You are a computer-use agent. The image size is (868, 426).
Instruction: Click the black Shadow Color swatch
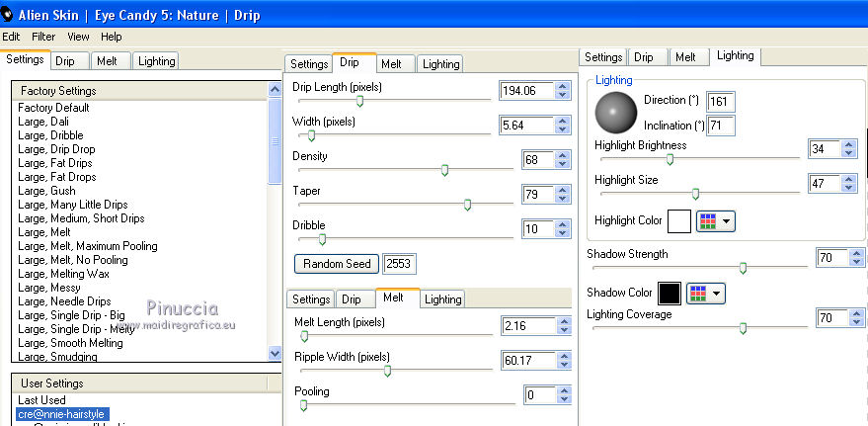coord(670,294)
